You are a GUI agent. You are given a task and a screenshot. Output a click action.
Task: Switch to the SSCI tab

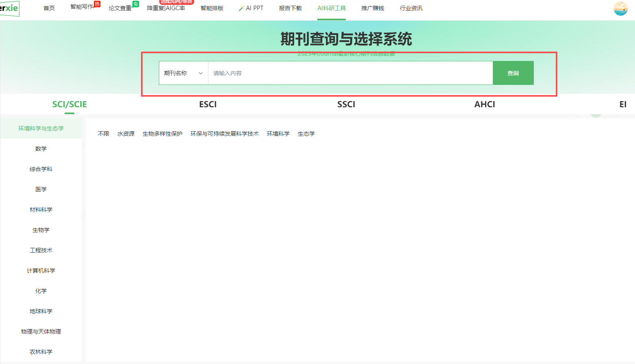click(x=346, y=104)
